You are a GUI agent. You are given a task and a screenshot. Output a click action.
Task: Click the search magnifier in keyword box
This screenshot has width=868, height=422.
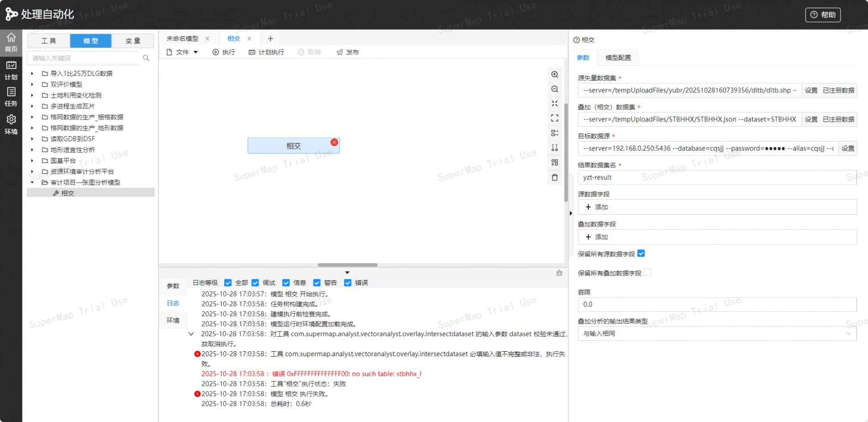[146, 58]
